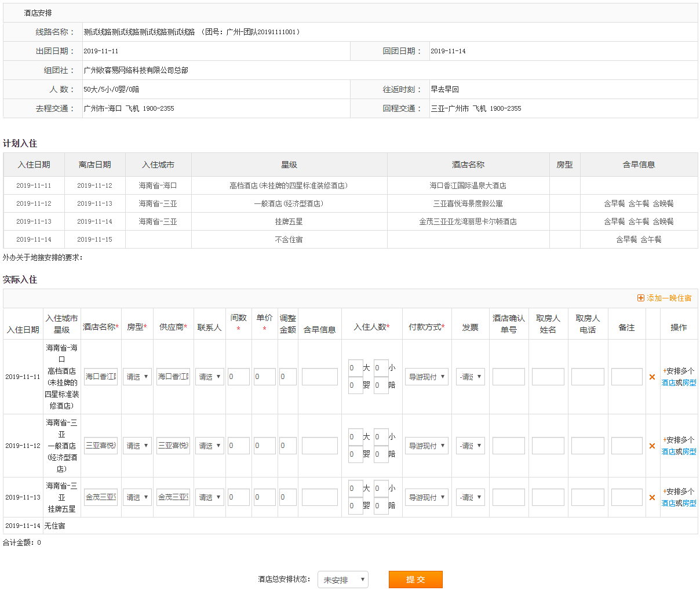Image resolution: width=700 pixels, height=594 pixels.
Task: Click the 取房人姓名 field in the 2019-11-13 row
Action: tap(548, 497)
